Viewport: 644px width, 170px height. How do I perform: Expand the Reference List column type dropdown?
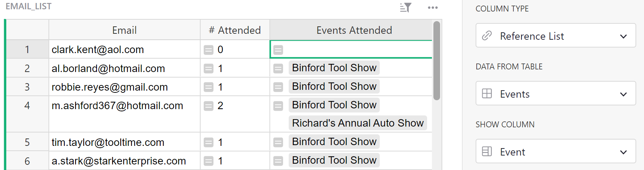[623, 36]
